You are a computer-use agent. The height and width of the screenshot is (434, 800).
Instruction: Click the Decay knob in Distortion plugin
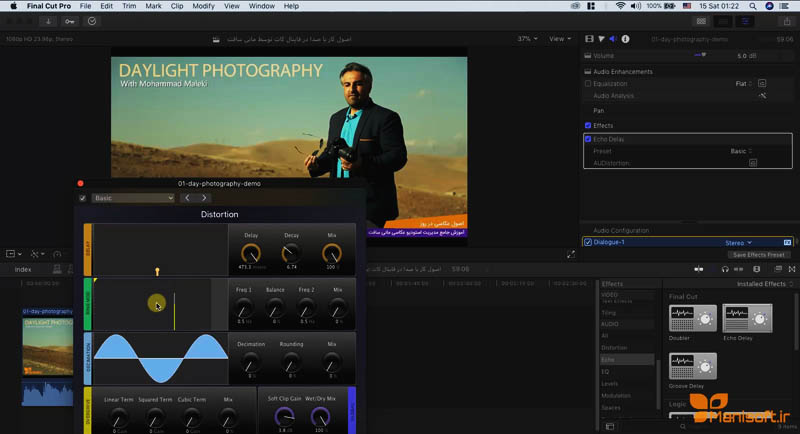coord(291,252)
